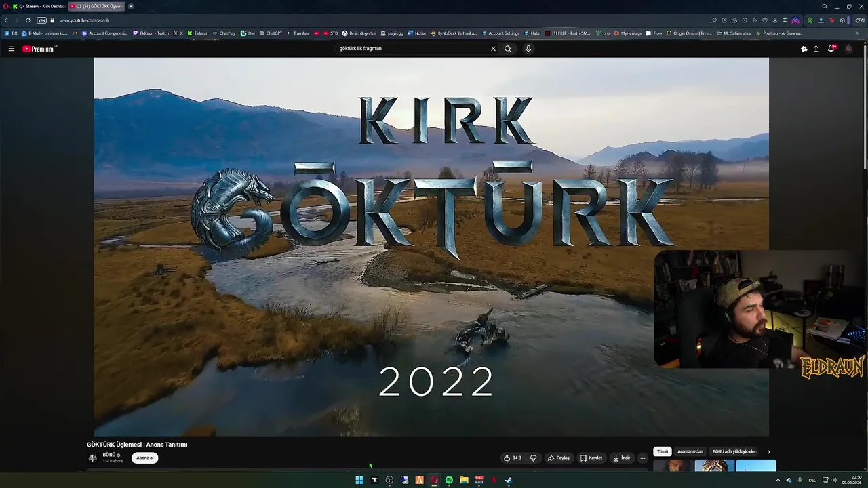Open the browser Easy Setup lines icon
The height and width of the screenshot is (488, 868).
[x=785, y=20]
